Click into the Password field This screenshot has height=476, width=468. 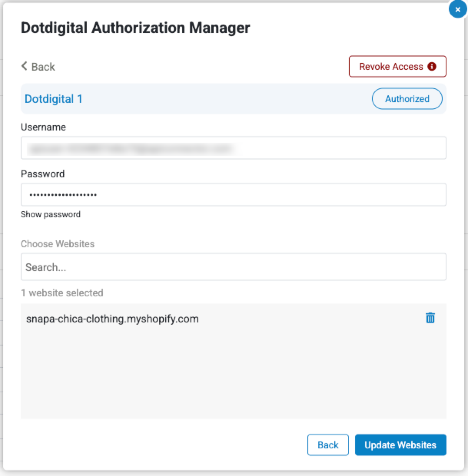(x=233, y=195)
